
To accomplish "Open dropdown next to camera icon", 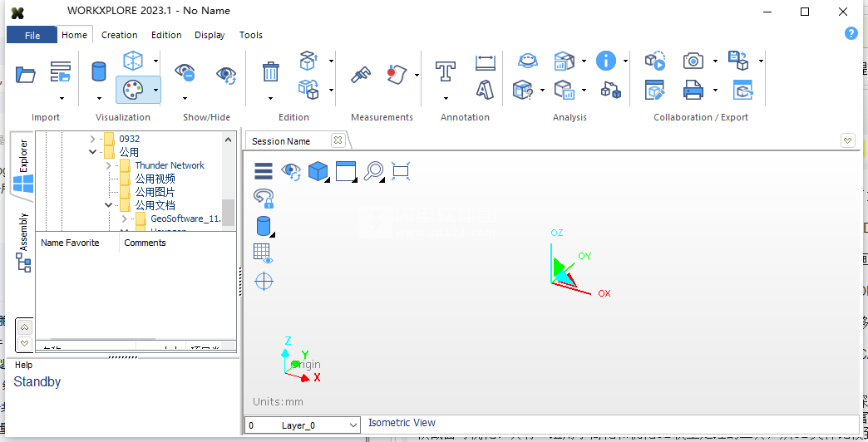I will (x=715, y=61).
